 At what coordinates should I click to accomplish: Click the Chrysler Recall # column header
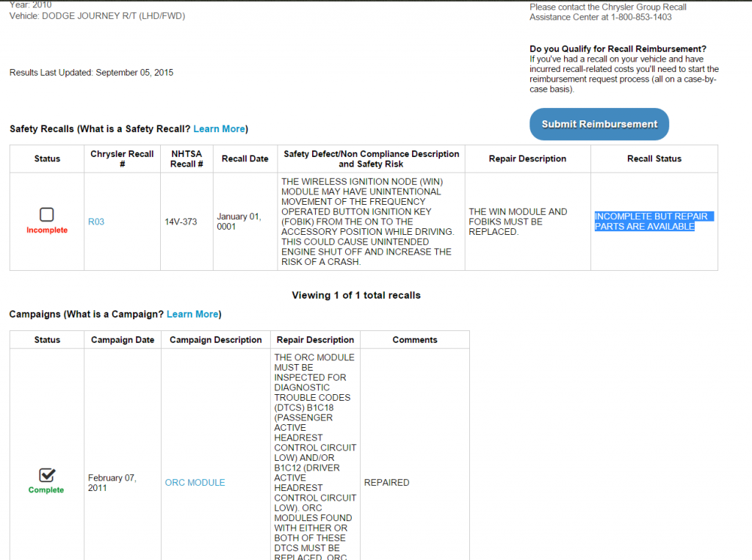[122, 159]
